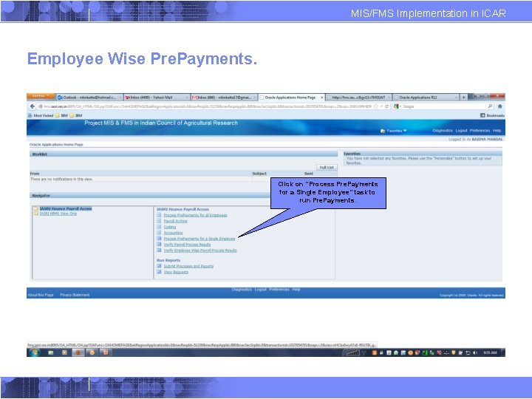Click the IASRI HRMS View Only folder icon
Screen dimensions: 532x399
pyautogui.click(x=35, y=214)
